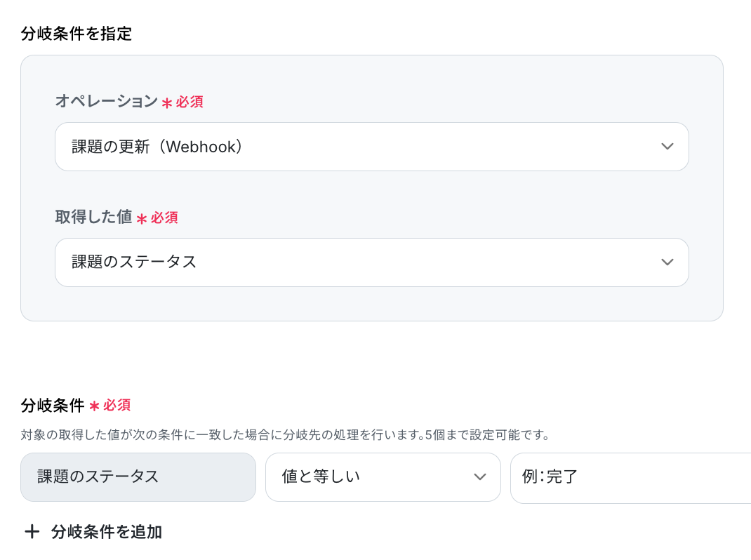Viewport: 751px width, 560px height.
Task: Click the 分岐条件を追加 button text
Action: (107, 532)
